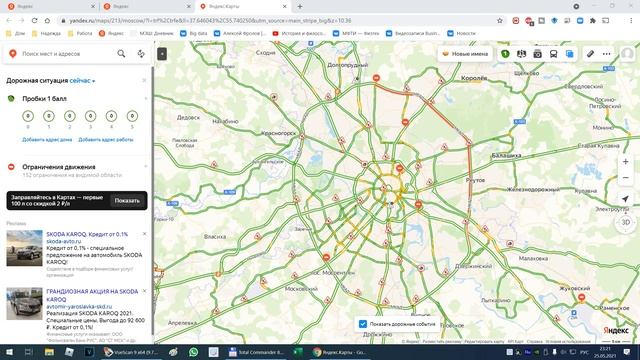Open WhatsApp from the taskbar
The height and width of the screenshot is (360, 640).
point(193,352)
